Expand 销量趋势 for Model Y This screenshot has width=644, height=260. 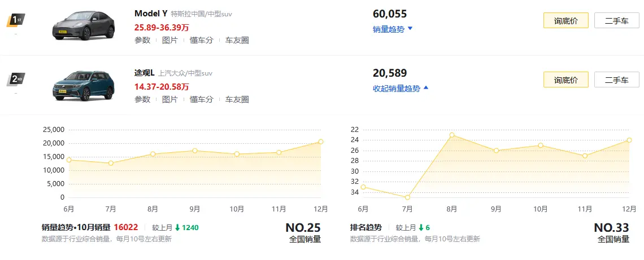click(x=393, y=29)
